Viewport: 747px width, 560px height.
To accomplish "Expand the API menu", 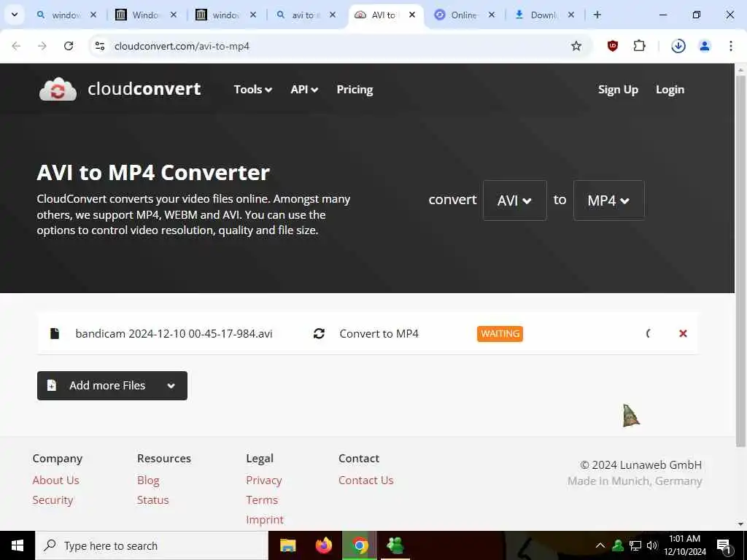I will (x=304, y=90).
